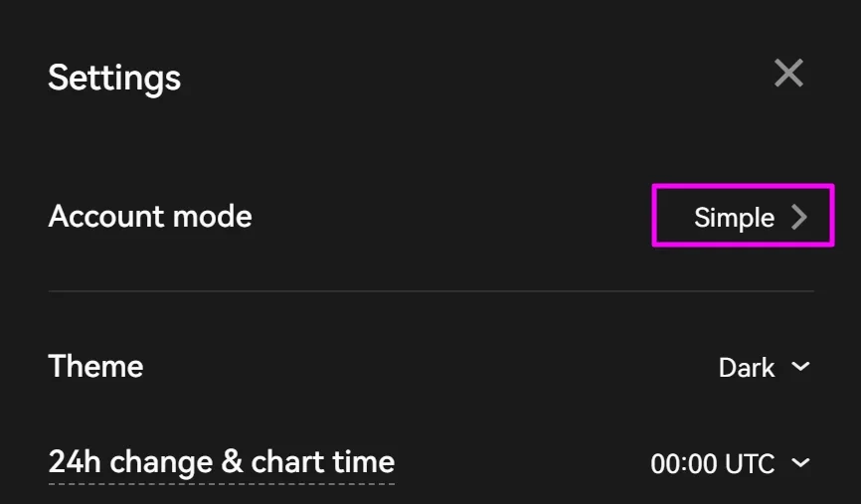Screen dimensions: 861x504
Task: Click the 24h change & chart time label
Action: pyautogui.click(x=221, y=462)
